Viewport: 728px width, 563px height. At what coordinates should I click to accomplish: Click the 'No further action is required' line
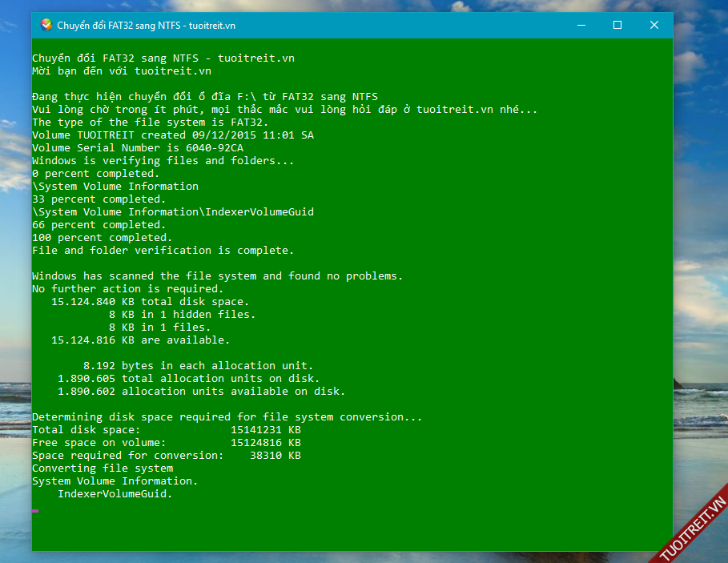tap(127, 289)
